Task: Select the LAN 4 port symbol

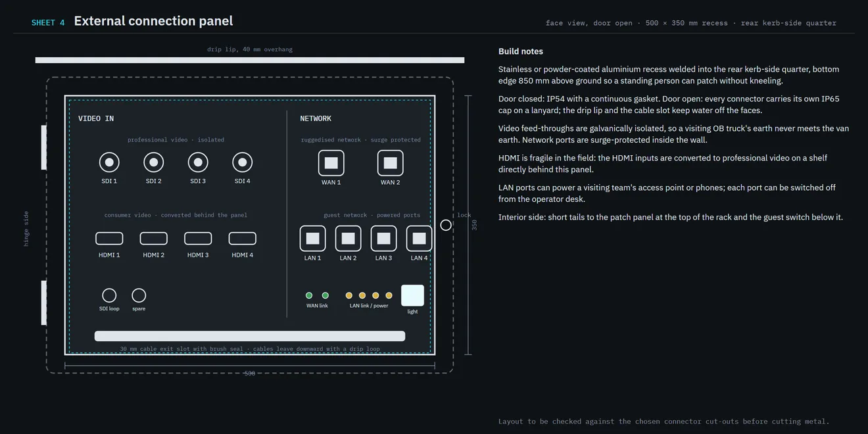Action: click(420, 239)
